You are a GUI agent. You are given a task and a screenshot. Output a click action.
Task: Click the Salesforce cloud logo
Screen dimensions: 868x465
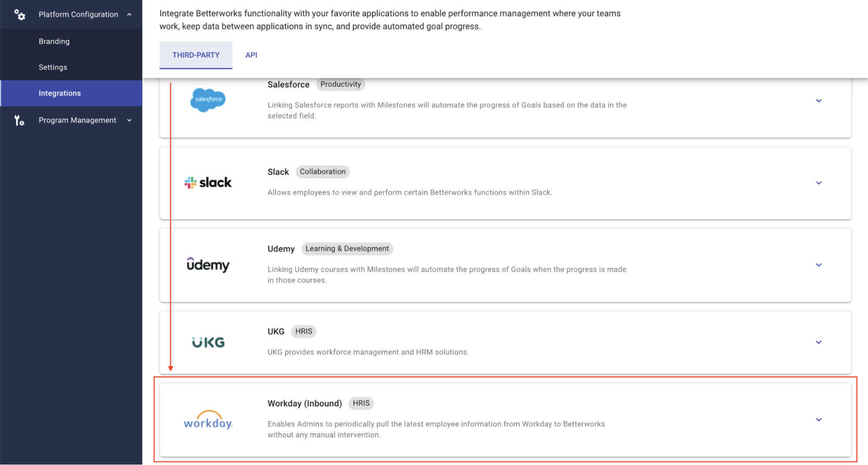pos(208,100)
